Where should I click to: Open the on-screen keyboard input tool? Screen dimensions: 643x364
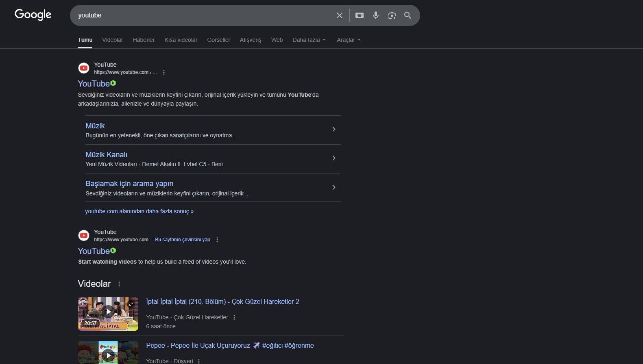pos(360,15)
